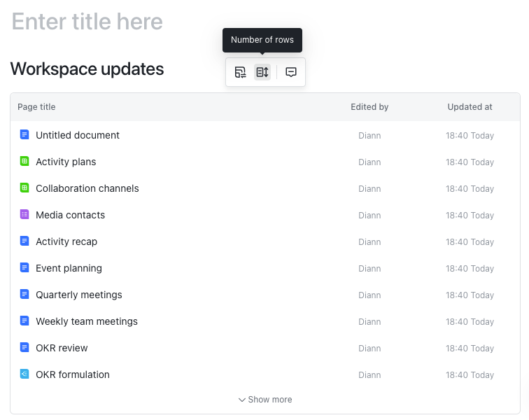This screenshot has width=529, height=420.
Task: Click the Enter title here field
Action: [x=87, y=22]
